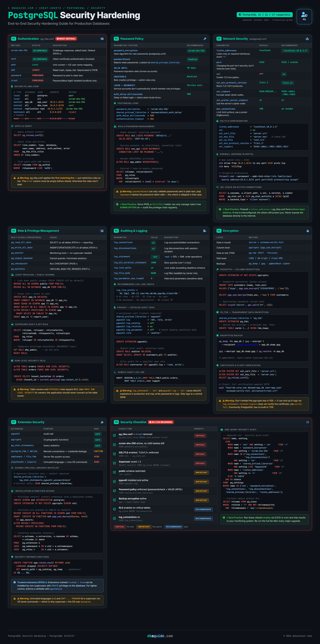
Task: Open the SECURITY breadcrumb item
Action: [98, 8]
